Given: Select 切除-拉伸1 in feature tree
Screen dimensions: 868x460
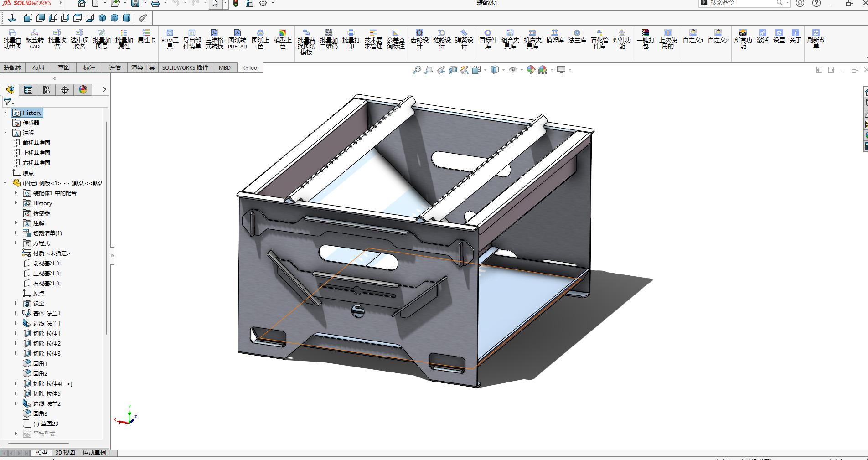Looking at the screenshot, I should click(46, 333).
